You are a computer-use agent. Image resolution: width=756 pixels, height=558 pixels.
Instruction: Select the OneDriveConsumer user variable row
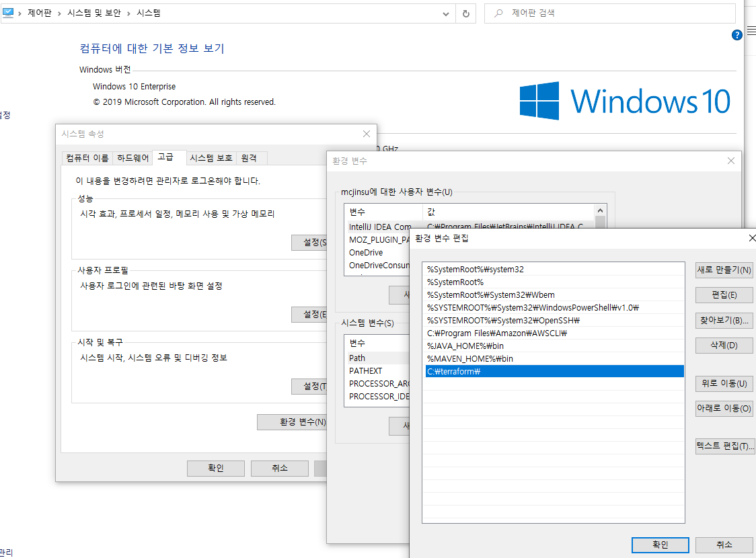click(x=379, y=265)
